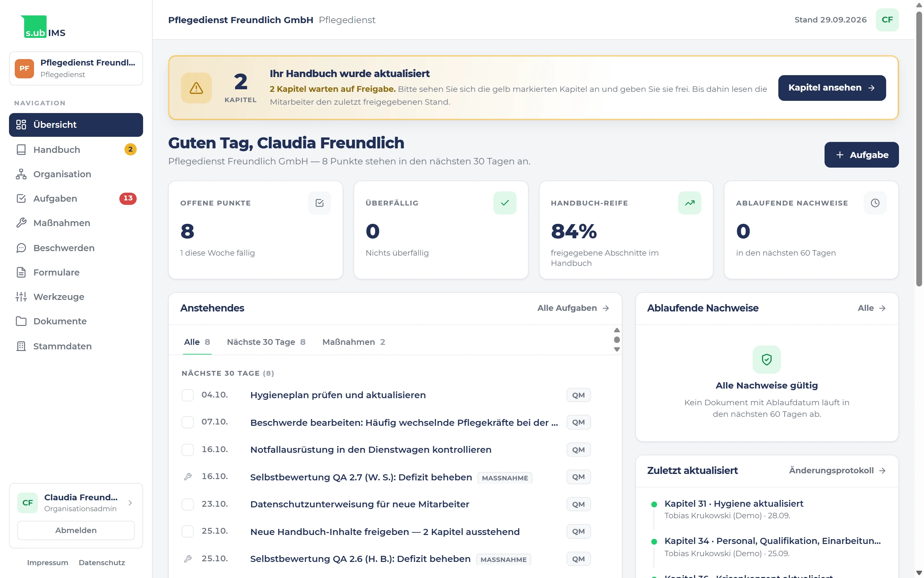Open the Übersicht dashboard icon in the sidebar
This screenshot has height=578, width=924.
[x=21, y=125]
